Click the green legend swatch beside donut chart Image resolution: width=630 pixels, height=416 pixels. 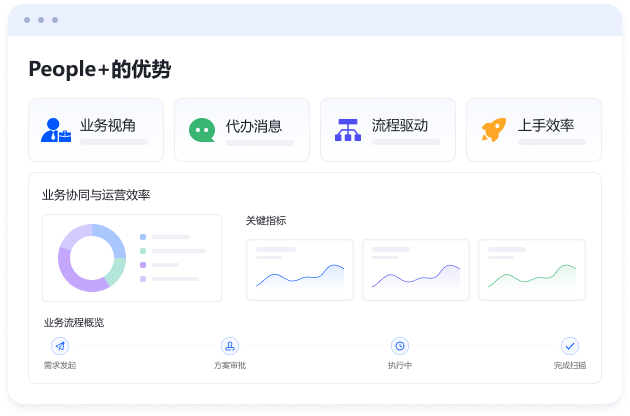coord(143,251)
